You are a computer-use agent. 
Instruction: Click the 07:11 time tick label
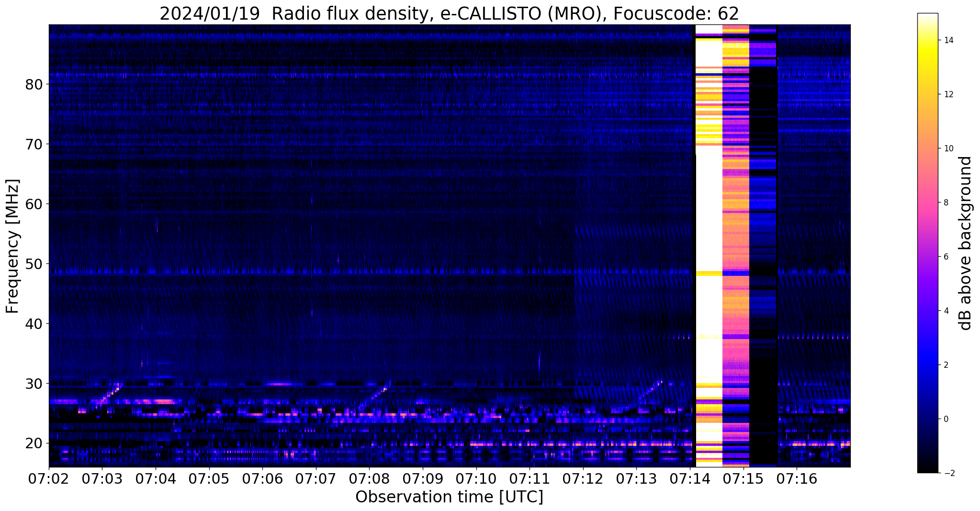pyautogui.click(x=529, y=478)
